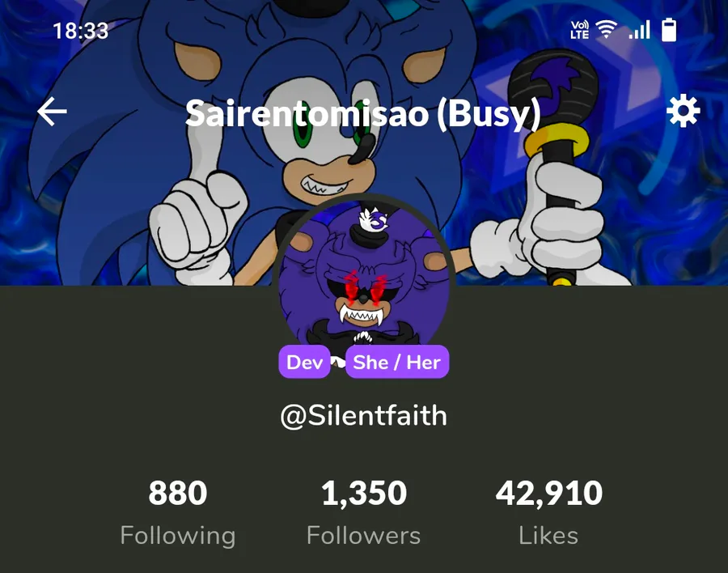This screenshot has height=573, width=728.
Task: Tap the She / Her pronoun badge
Action: click(x=397, y=362)
